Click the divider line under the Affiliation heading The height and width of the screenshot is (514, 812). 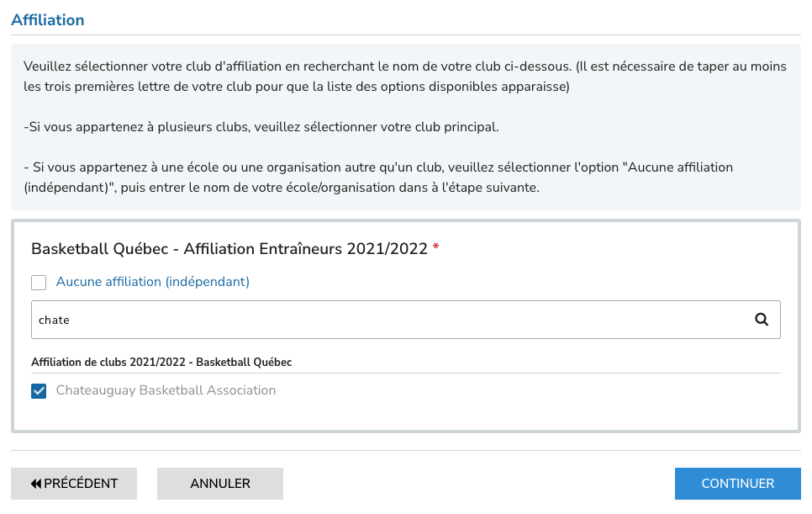tap(405, 34)
